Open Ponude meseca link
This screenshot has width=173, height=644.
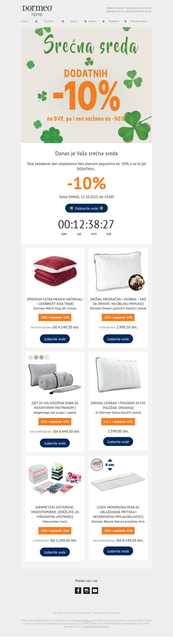point(139,21)
